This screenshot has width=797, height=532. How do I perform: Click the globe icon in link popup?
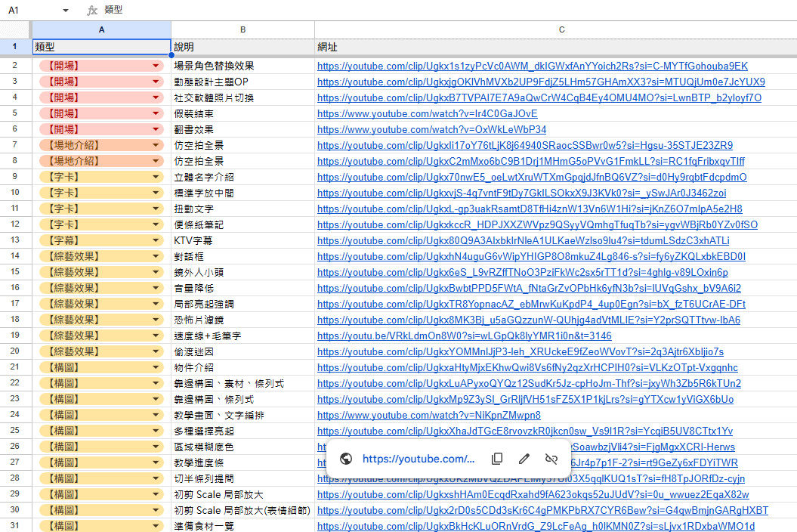[x=346, y=459]
